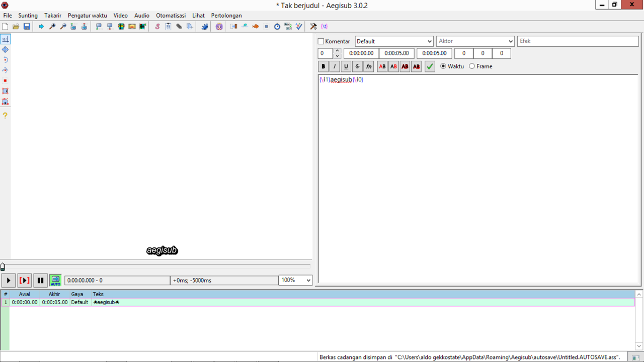Toggle underline formatting U button

[x=346, y=66]
